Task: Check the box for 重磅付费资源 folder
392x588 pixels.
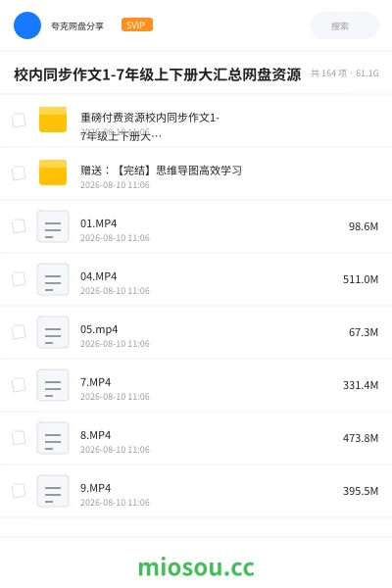Action: 19,121
